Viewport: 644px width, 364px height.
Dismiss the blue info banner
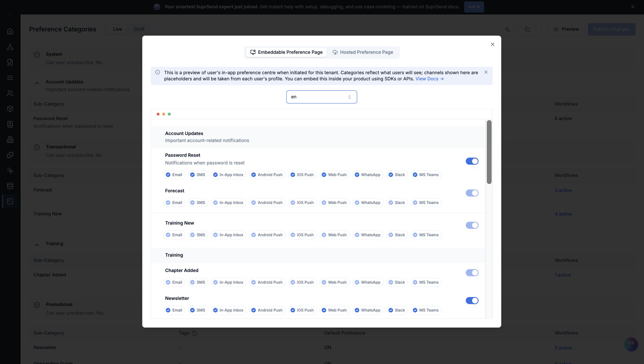point(486,72)
